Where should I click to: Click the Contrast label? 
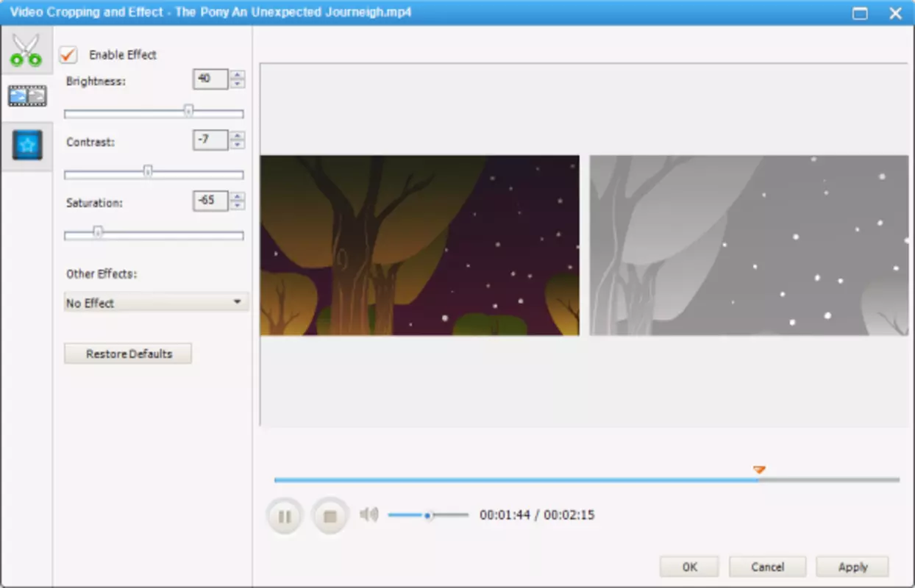pyautogui.click(x=90, y=142)
